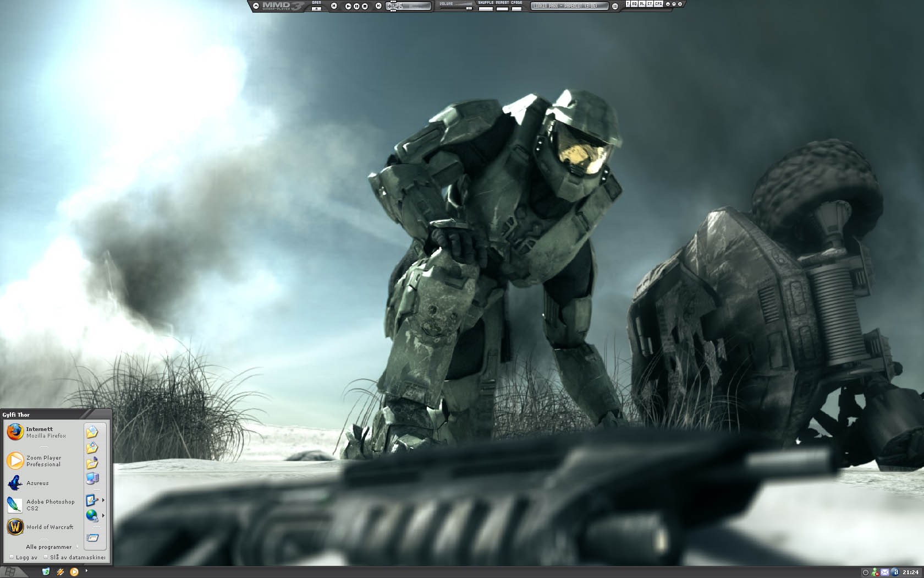Image resolution: width=924 pixels, height=578 pixels.
Task: Open the messenger buddy tray icon
Action: [875, 572]
